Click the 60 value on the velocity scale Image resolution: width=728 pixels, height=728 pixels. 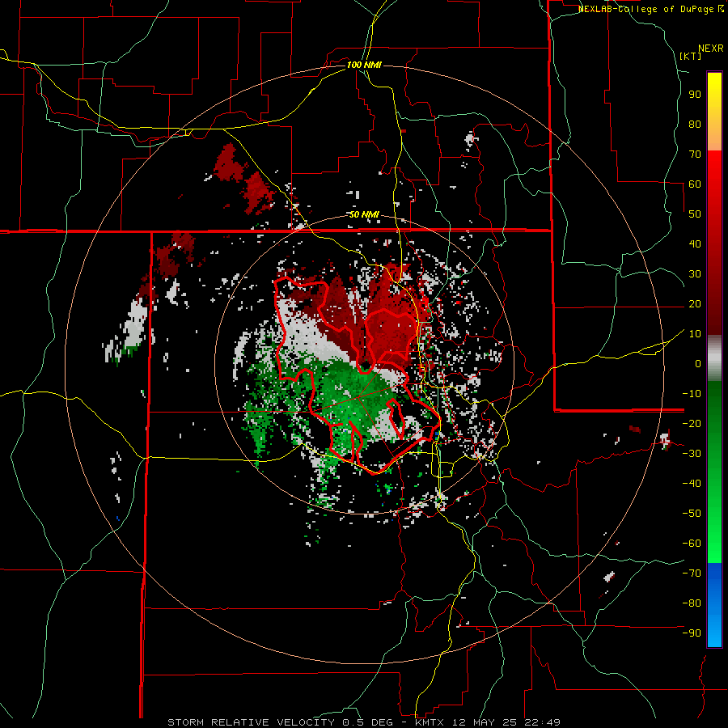(x=695, y=184)
